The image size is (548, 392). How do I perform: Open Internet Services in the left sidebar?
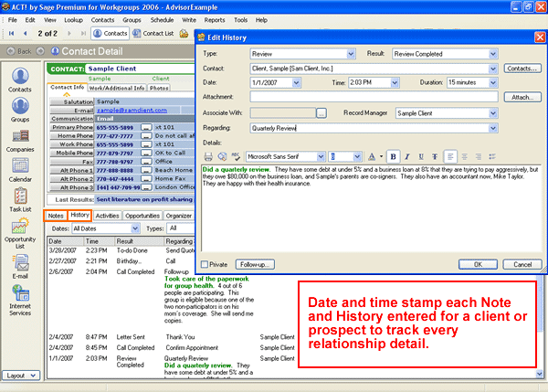click(20, 300)
